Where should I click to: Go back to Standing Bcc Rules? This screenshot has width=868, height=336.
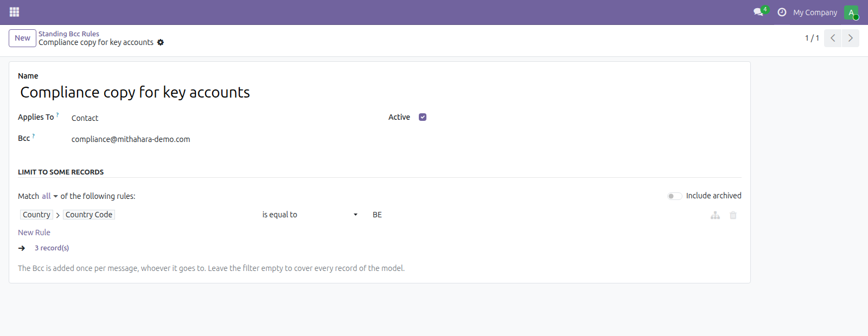point(69,34)
